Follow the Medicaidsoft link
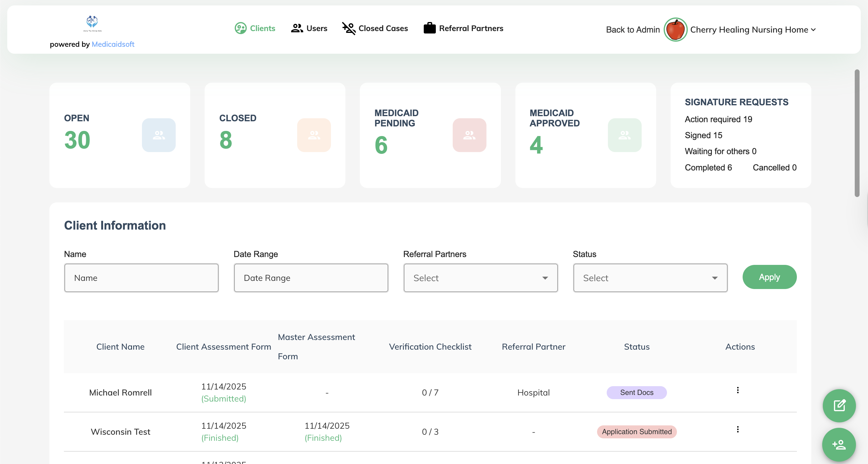868x464 pixels. click(113, 44)
